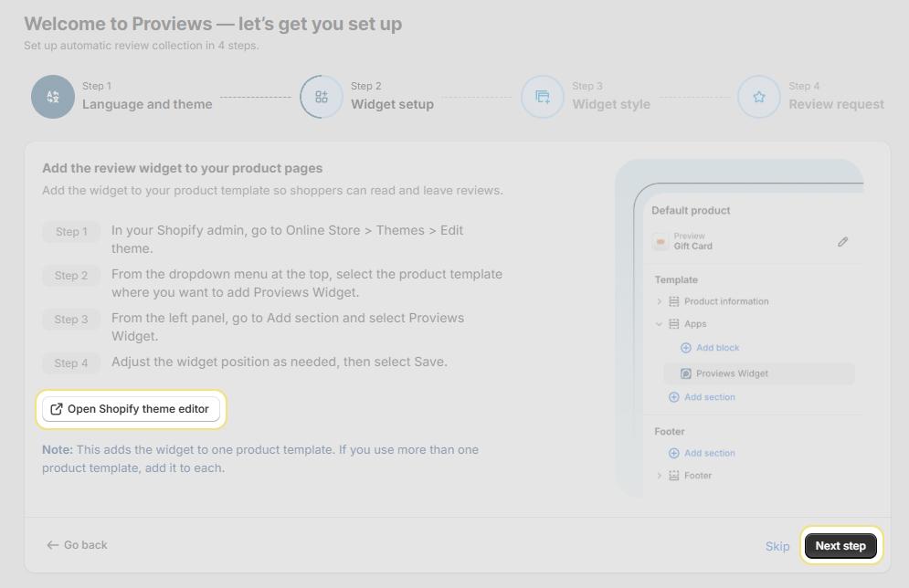Select the Widget style step label
This screenshot has width=909, height=588.
(x=611, y=104)
